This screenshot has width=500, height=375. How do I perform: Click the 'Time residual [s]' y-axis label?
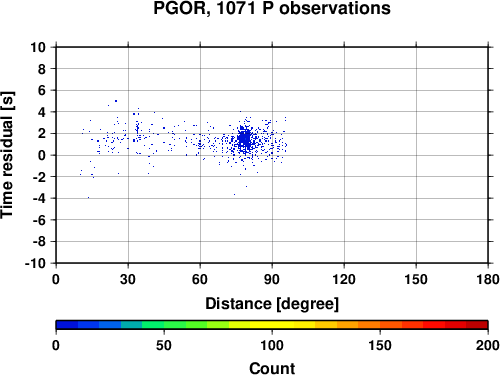coord(7,155)
